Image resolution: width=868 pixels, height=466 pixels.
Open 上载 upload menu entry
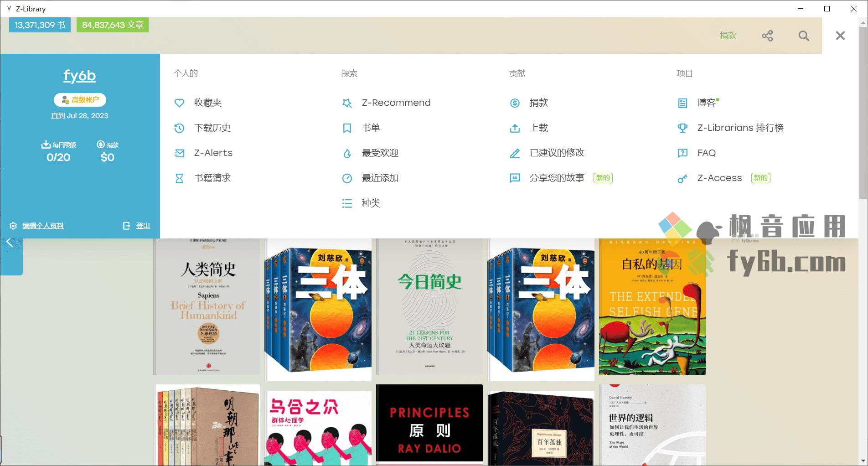539,128
